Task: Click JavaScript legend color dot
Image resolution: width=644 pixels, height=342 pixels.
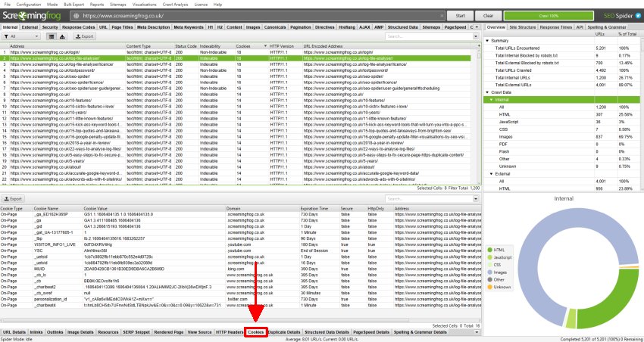Action: pyautogui.click(x=490, y=257)
